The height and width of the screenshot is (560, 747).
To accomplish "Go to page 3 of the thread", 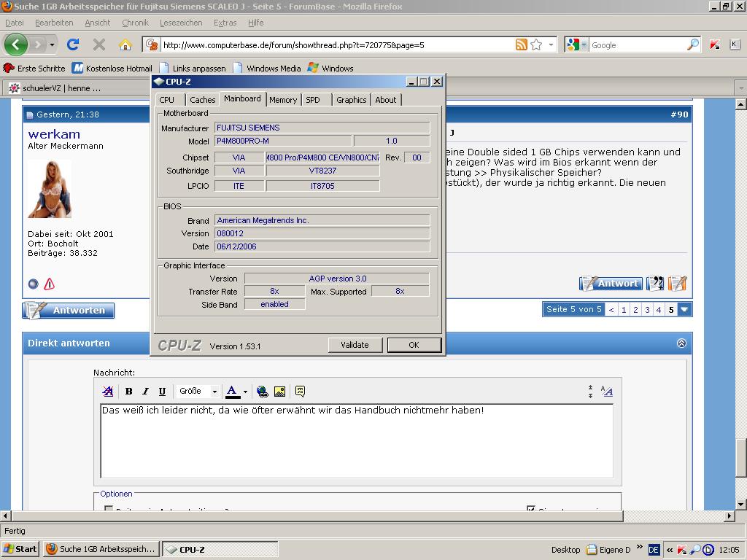I will click(647, 309).
